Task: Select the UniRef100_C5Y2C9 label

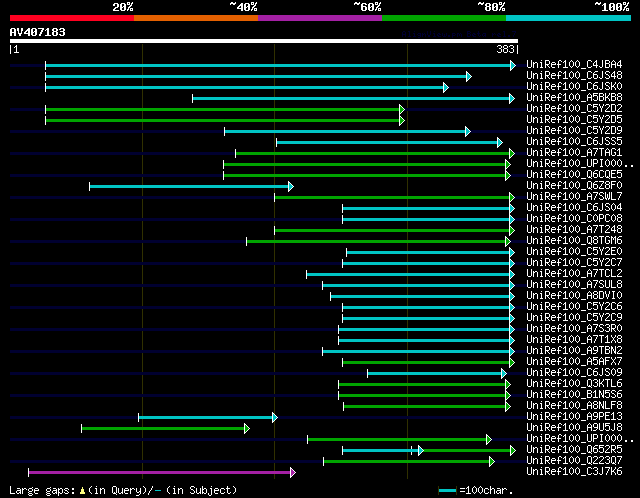Action: [x=574, y=318]
